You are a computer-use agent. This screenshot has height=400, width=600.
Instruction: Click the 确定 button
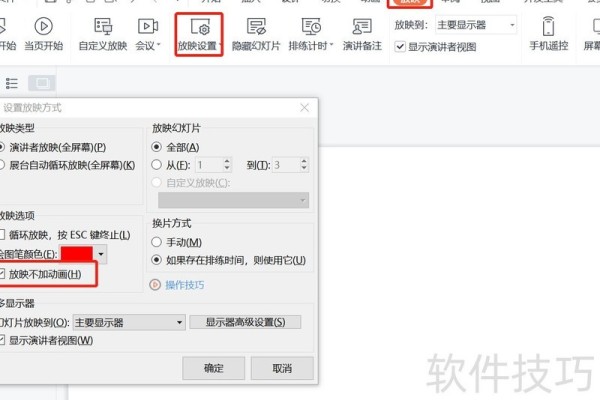click(214, 368)
